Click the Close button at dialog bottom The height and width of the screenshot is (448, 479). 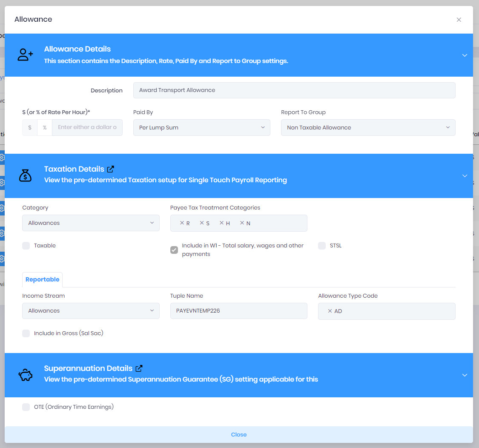239,434
